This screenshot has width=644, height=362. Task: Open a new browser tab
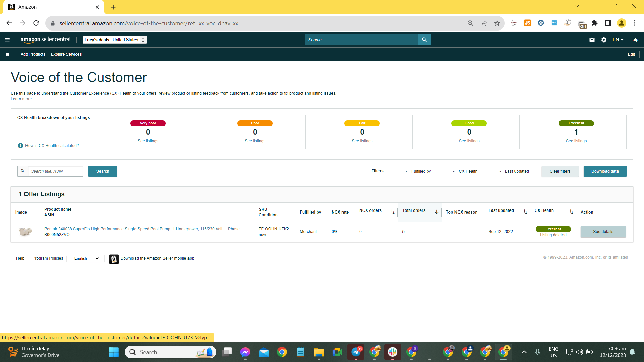[x=113, y=7]
